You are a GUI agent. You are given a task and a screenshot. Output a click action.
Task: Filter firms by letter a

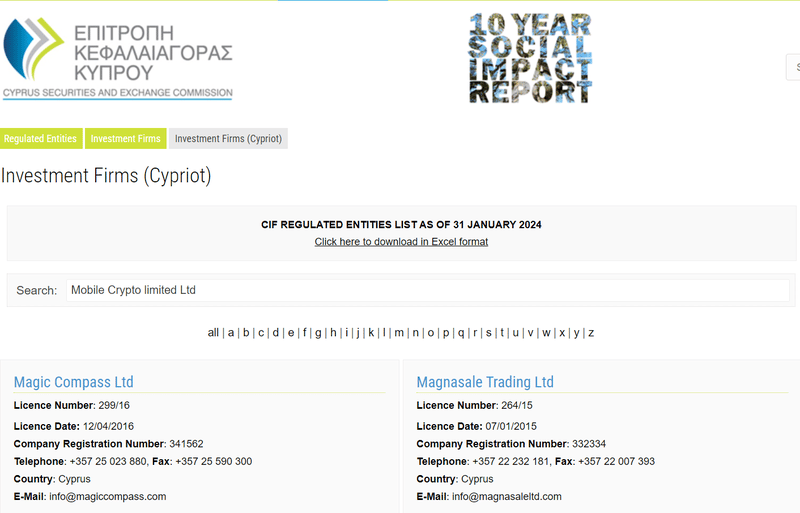231,333
